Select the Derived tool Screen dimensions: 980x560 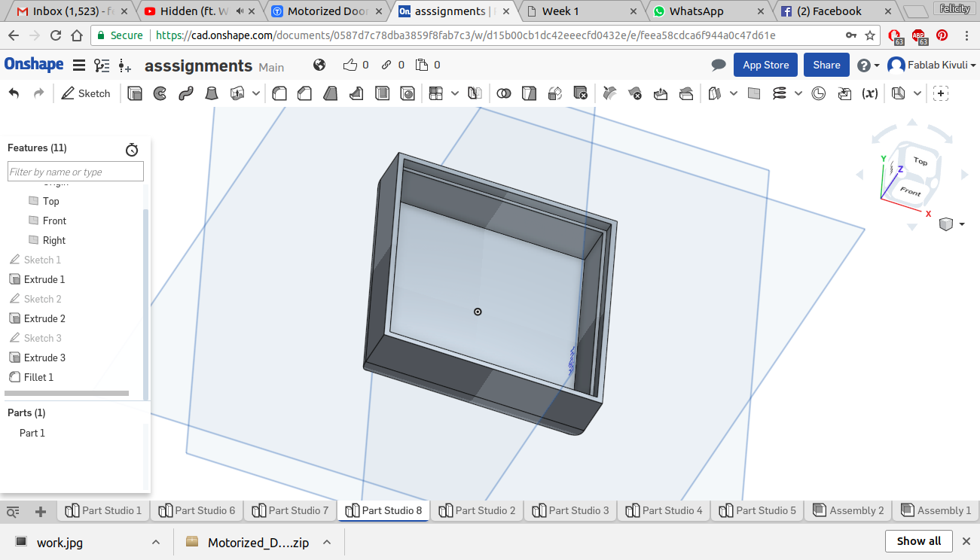coord(844,93)
